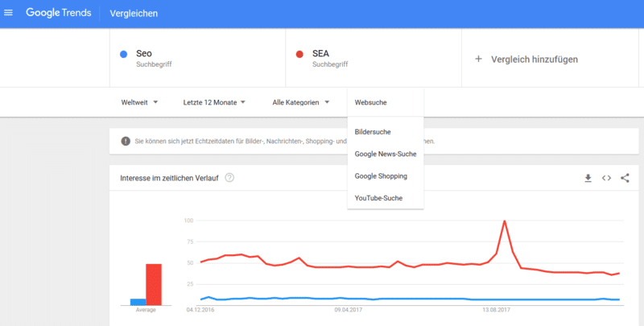Choose YouTube-Suche from the list

pos(386,198)
